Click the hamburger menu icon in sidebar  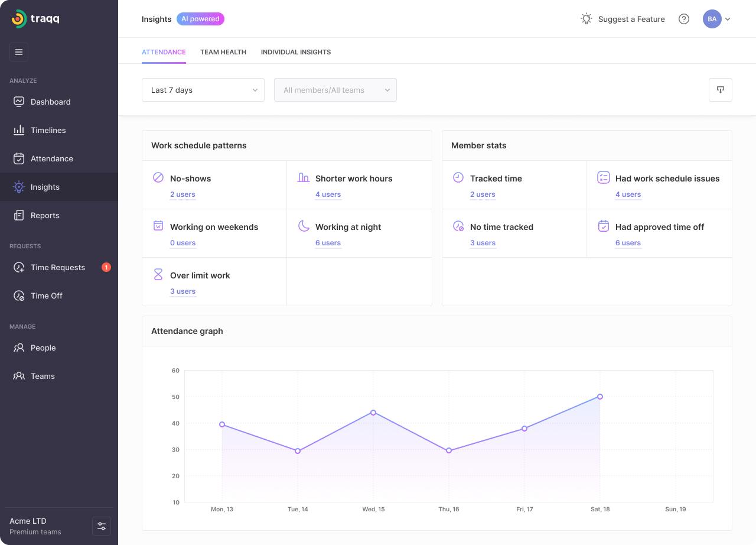click(19, 52)
